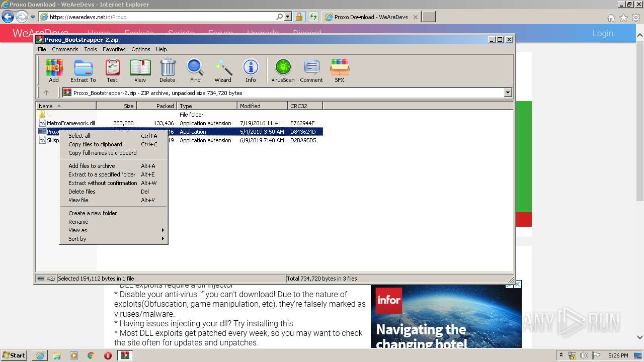
Task: Choose Select all from context menu
Action: click(114, 136)
